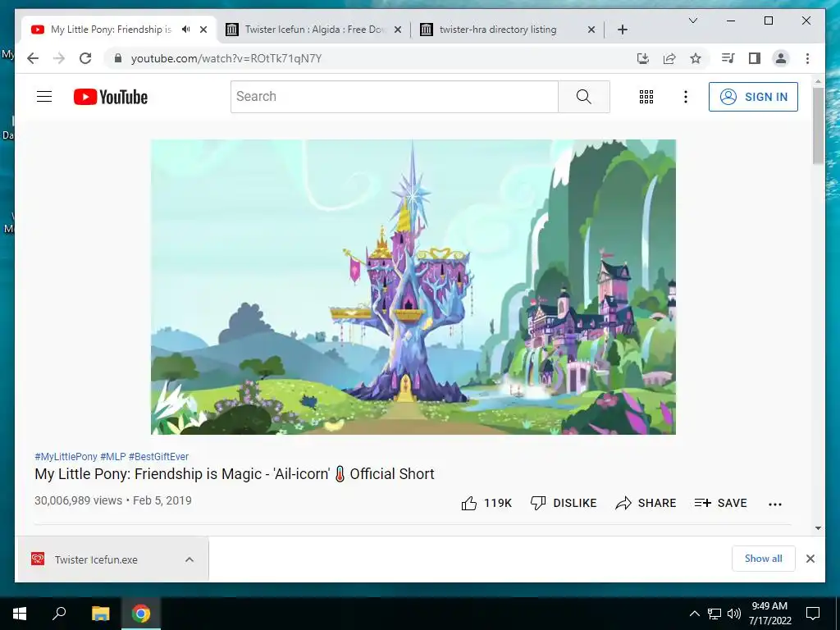Open the notification center icon
The height and width of the screenshot is (630, 840).
click(x=813, y=614)
